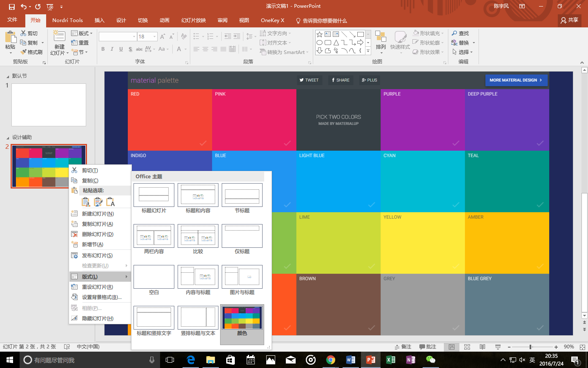
Task: Click the zoom slider in the status bar
Action: coord(530,347)
